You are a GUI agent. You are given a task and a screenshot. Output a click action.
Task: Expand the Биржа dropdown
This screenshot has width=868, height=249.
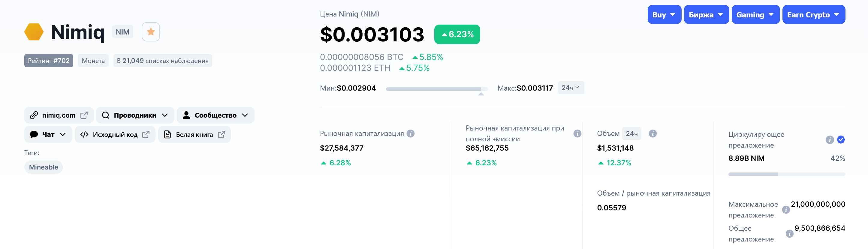tap(706, 14)
